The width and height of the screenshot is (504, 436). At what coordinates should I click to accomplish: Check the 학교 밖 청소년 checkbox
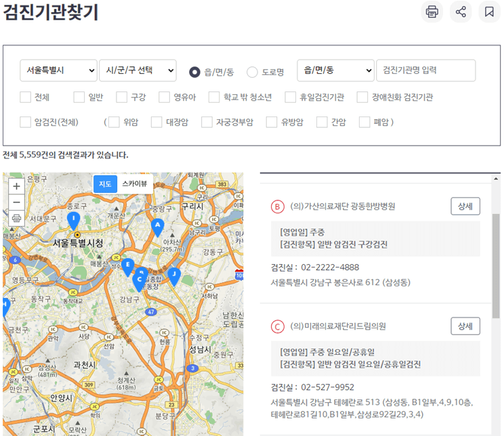coord(214,97)
